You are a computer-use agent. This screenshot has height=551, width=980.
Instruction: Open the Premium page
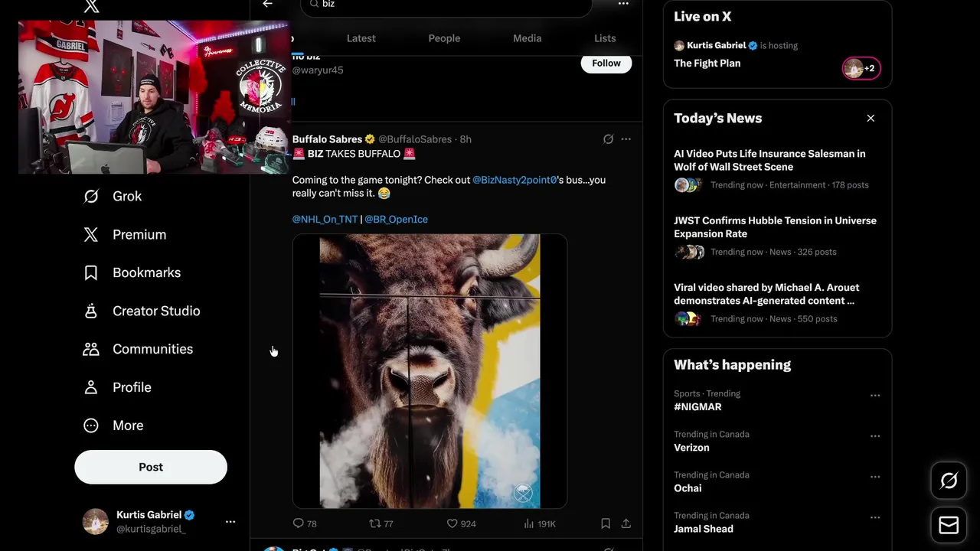pos(125,234)
